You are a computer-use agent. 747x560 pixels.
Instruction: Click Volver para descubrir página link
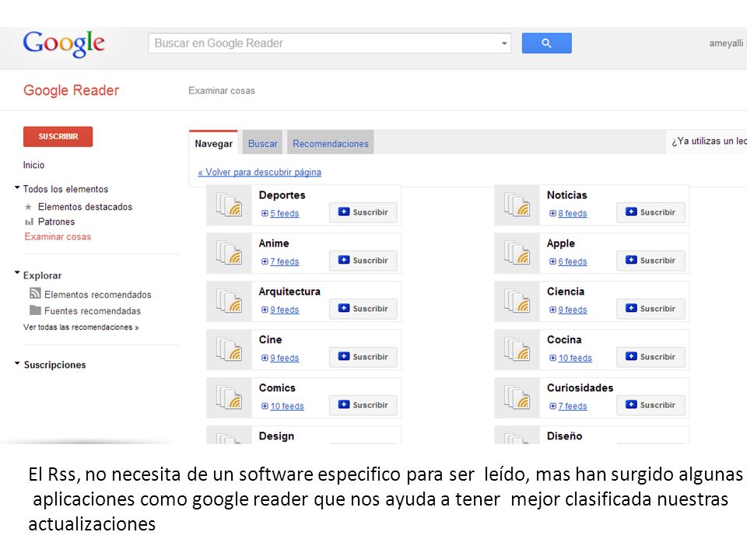pyautogui.click(x=260, y=172)
